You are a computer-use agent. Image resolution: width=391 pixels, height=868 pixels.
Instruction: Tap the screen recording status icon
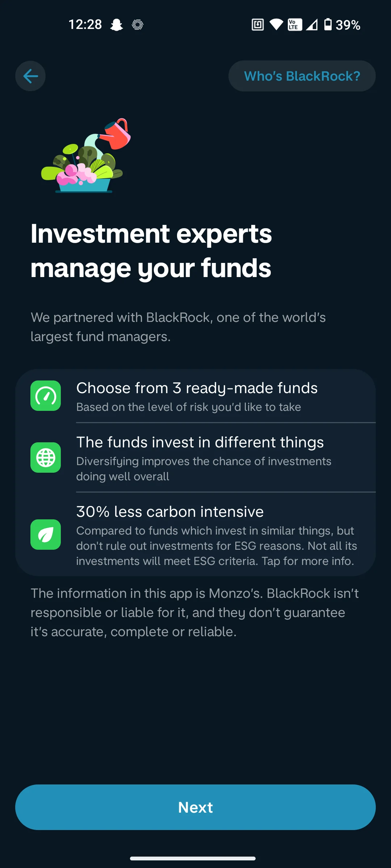click(x=257, y=25)
